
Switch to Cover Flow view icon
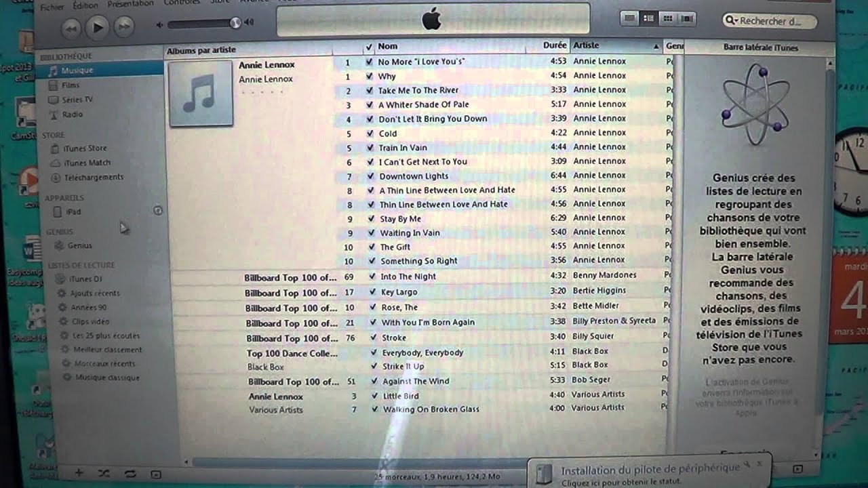(x=686, y=18)
